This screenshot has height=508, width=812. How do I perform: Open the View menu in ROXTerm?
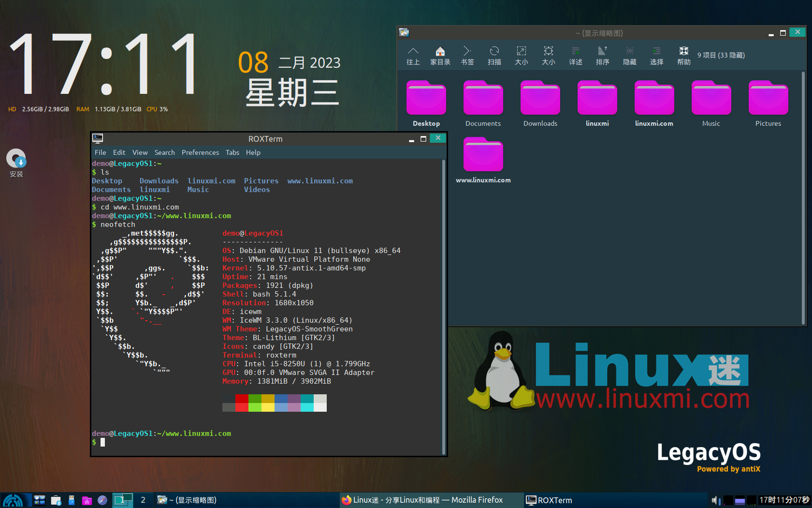[140, 152]
